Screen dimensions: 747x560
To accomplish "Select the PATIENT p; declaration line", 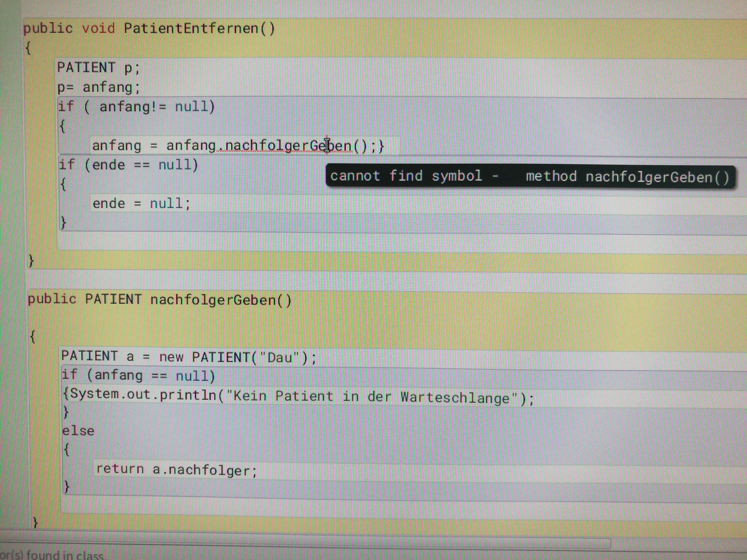I will point(98,68).
